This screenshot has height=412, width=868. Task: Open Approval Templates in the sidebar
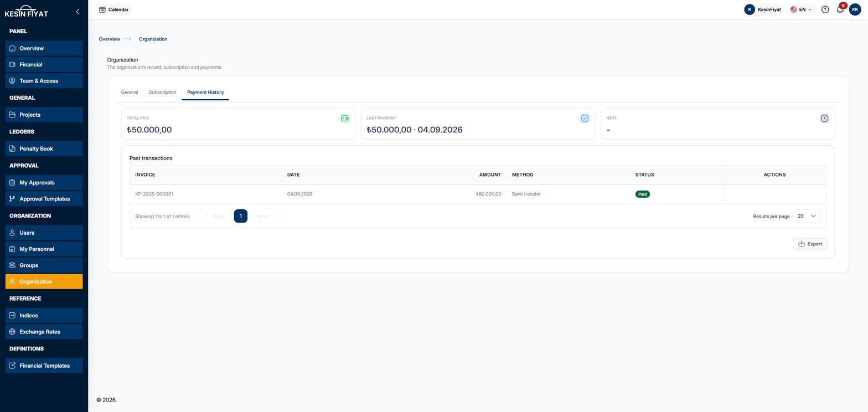[x=44, y=199]
